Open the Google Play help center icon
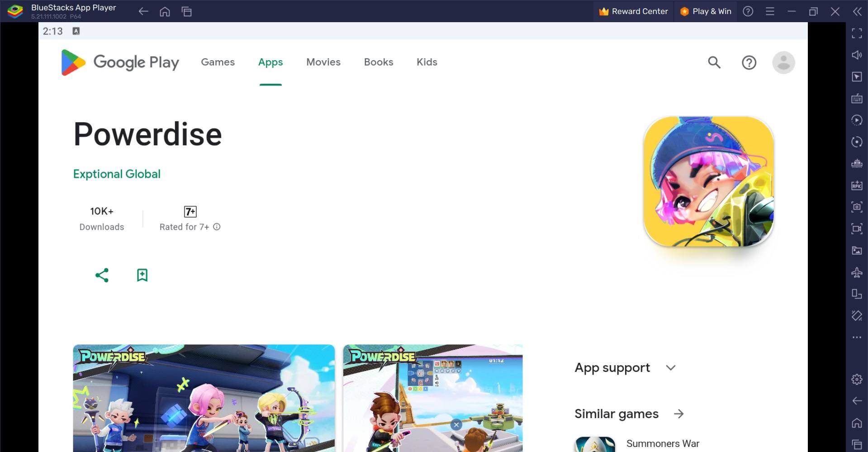 (x=749, y=62)
